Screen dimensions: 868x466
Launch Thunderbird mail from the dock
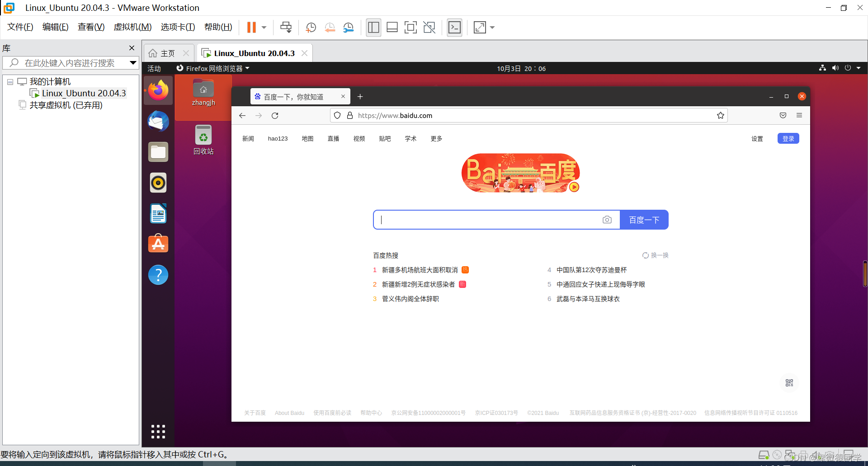[158, 121]
